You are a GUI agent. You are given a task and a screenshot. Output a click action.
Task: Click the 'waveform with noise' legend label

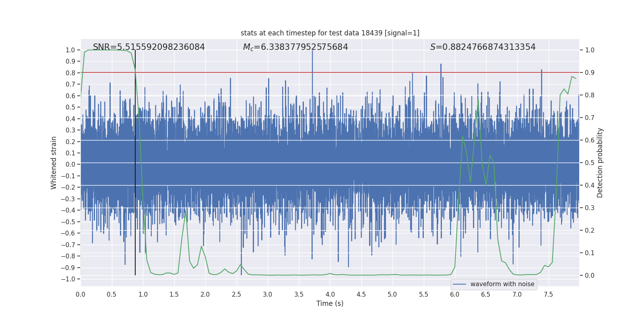click(x=502, y=284)
